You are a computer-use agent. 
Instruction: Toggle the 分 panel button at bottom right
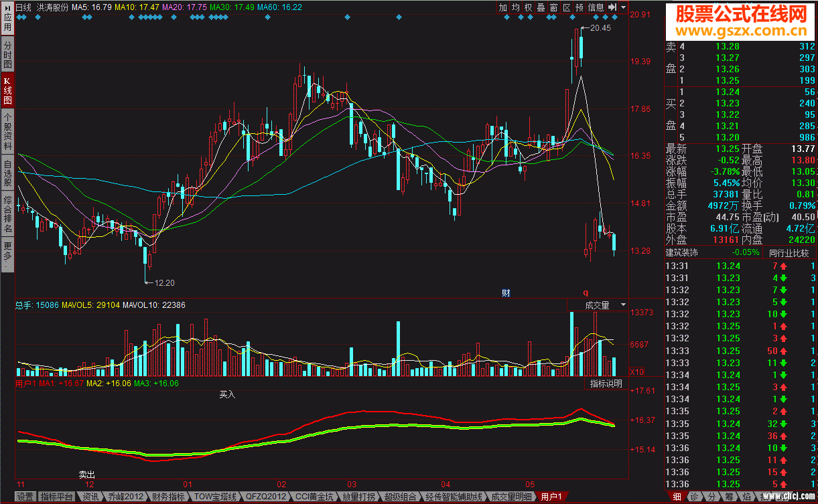pyautogui.click(x=711, y=497)
